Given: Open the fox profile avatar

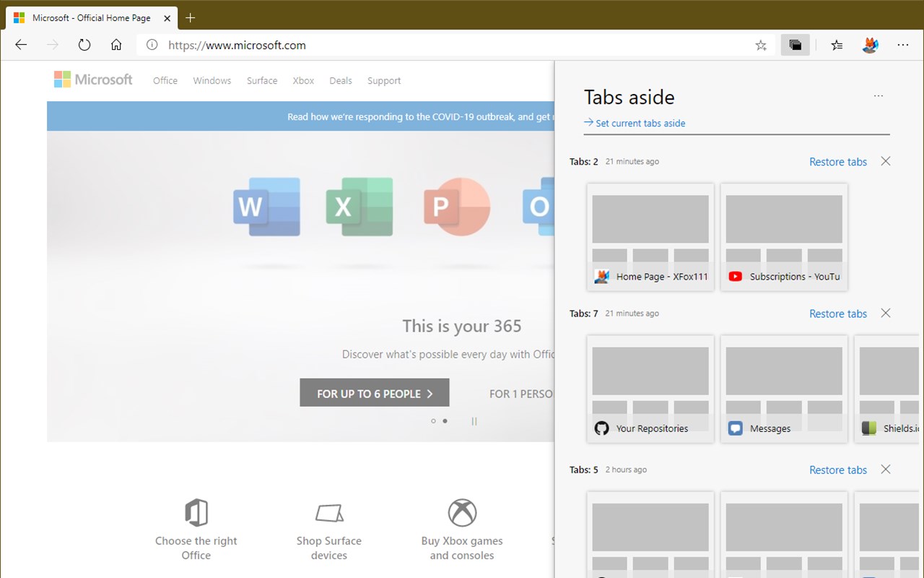Looking at the screenshot, I should [x=871, y=45].
